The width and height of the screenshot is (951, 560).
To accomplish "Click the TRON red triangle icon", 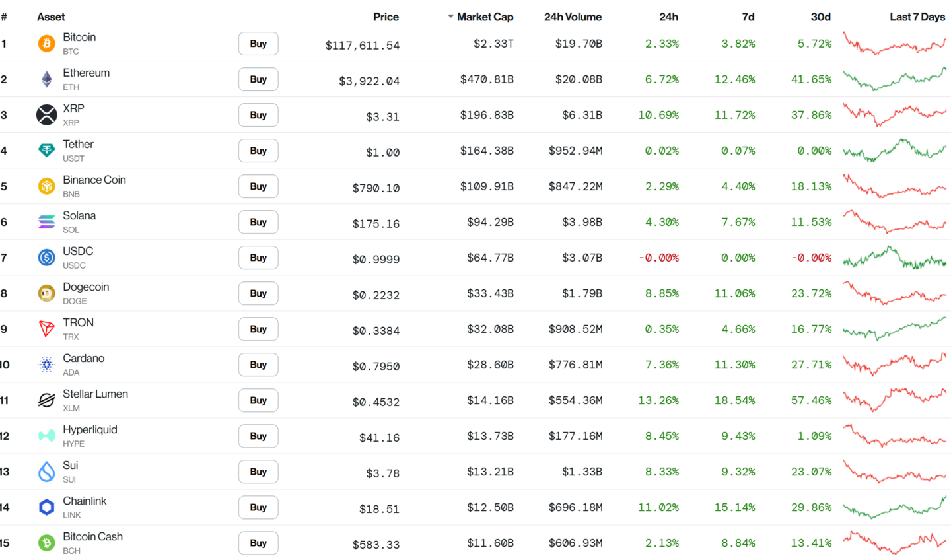I will coord(46,329).
